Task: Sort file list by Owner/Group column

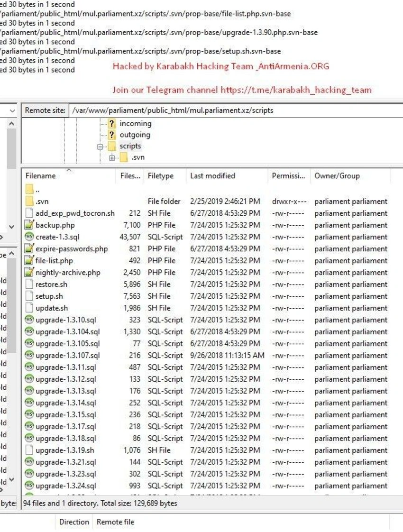Action: pos(350,176)
